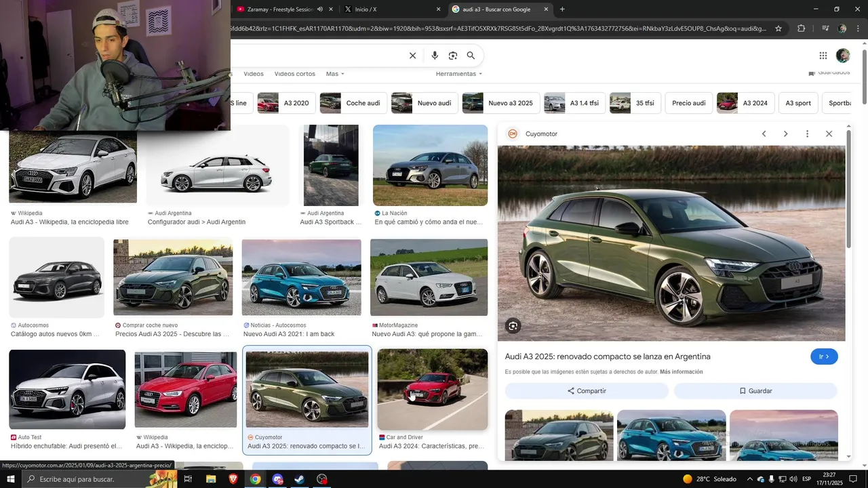Image resolution: width=868 pixels, height=488 pixels.
Task: Click the preview panel scrollbar
Action: coord(848,190)
